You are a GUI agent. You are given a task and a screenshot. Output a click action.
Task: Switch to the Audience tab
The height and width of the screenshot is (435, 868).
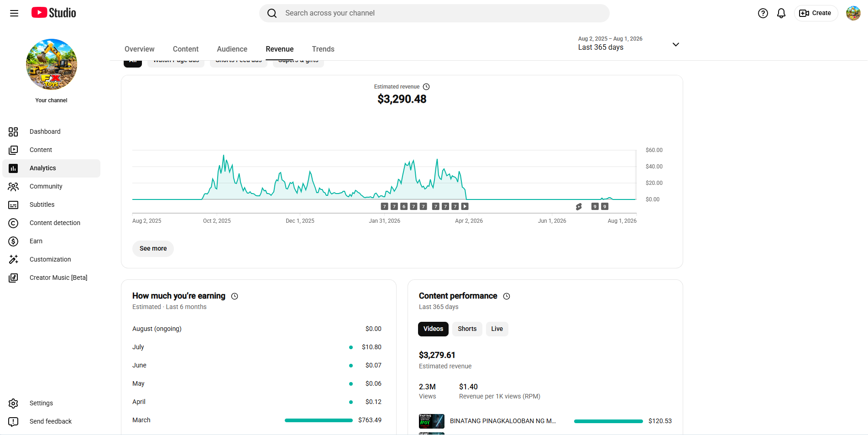tap(232, 49)
